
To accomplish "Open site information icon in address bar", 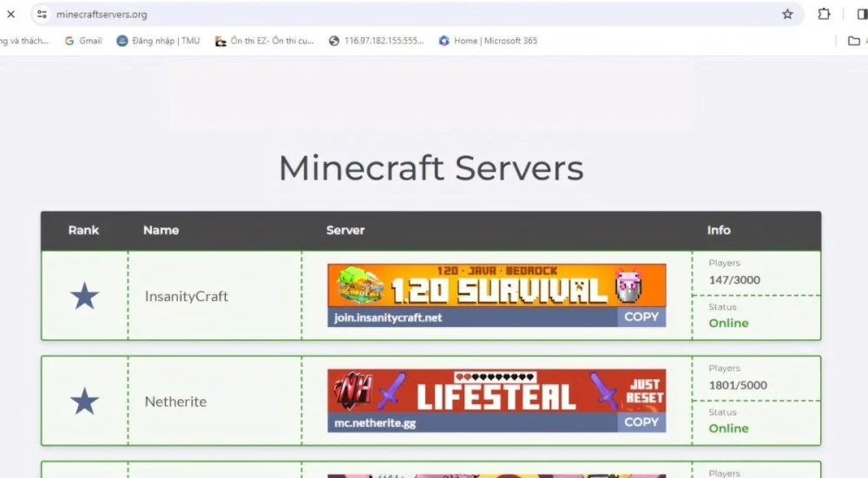I will 42,15.
